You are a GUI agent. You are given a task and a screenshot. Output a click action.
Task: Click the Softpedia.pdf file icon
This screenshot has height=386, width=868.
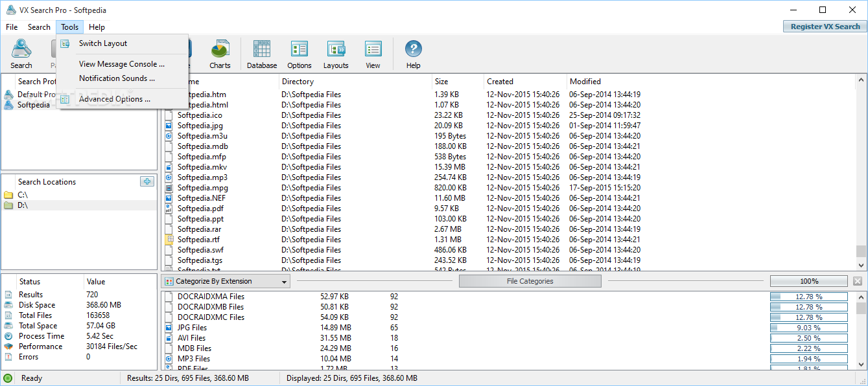[x=169, y=209]
